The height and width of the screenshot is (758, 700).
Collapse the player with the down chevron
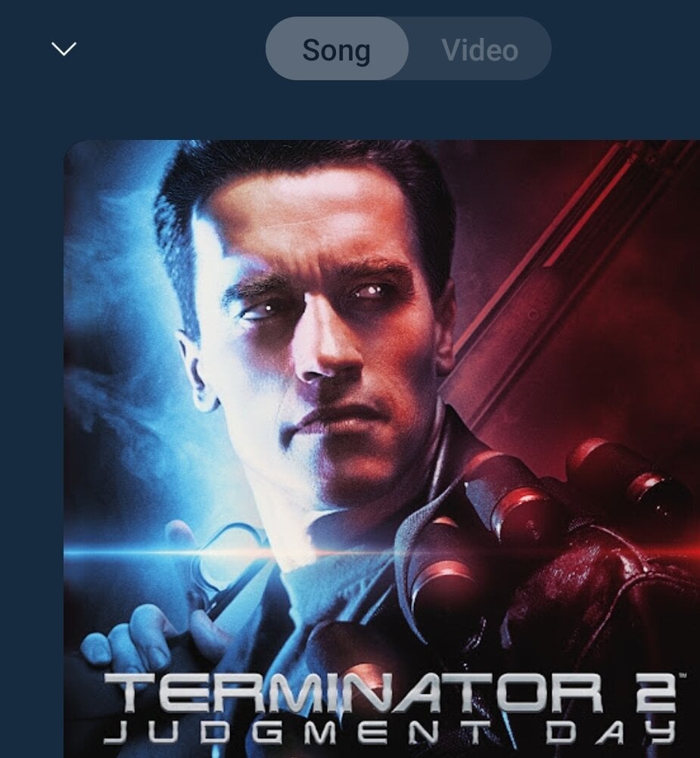(x=64, y=49)
